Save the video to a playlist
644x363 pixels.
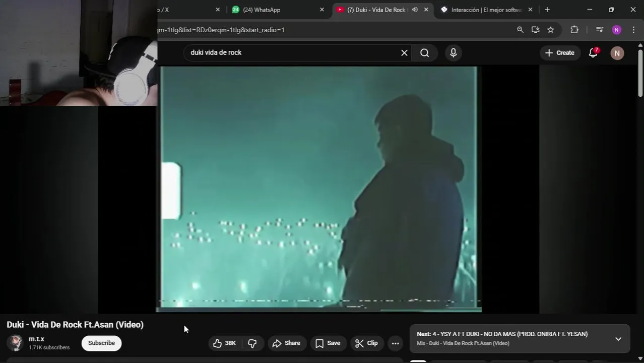coord(328,343)
